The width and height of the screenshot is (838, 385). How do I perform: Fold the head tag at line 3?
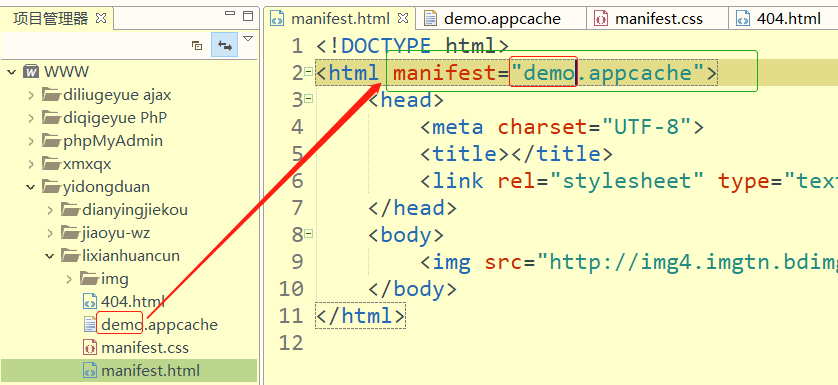pyautogui.click(x=308, y=98)
